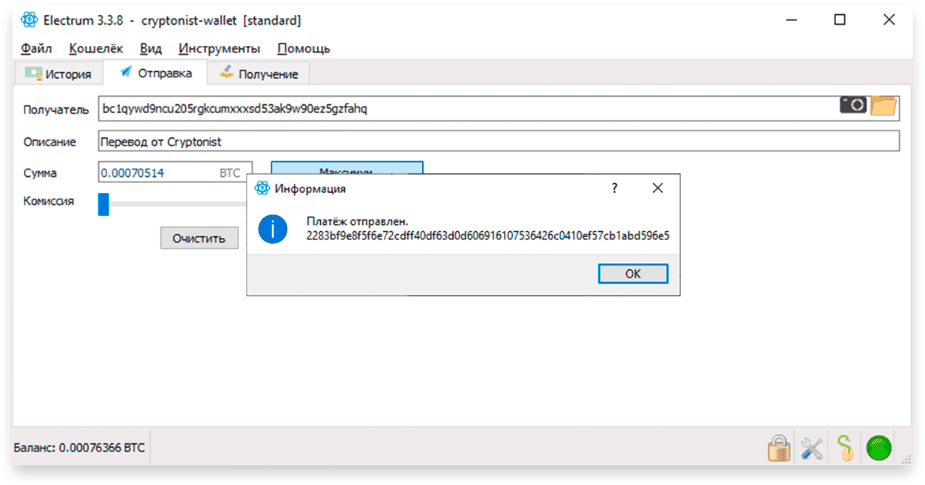Image resolution: width=925 pixels, height=485 pixels.
Task: Open preferences via the tools icon
Action: (x=812, y=448)
